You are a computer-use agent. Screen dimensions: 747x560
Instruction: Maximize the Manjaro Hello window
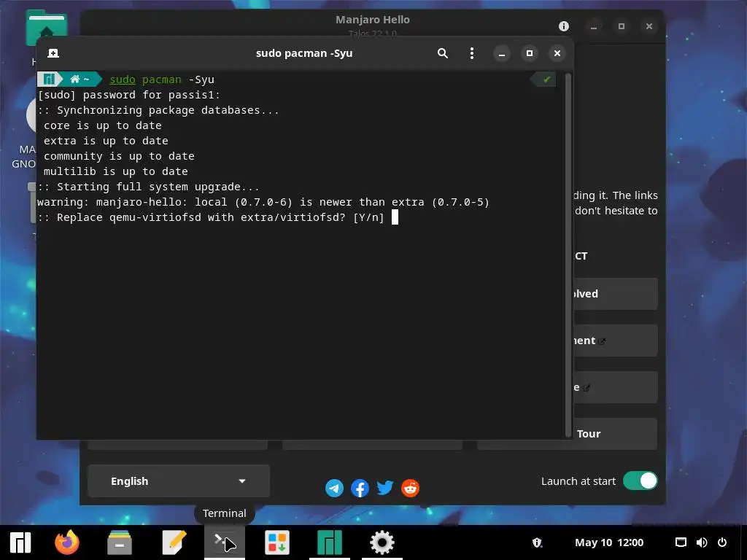[x=622, y=26]
